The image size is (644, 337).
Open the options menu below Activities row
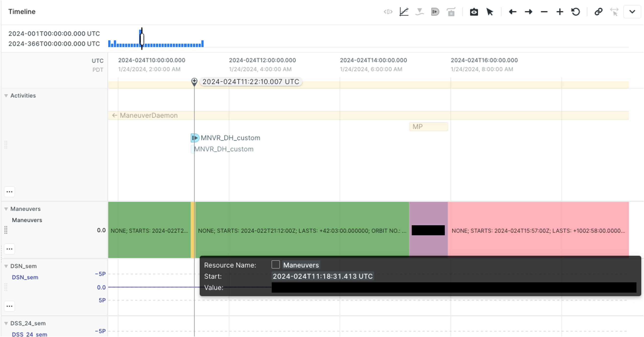pos(10,192)
